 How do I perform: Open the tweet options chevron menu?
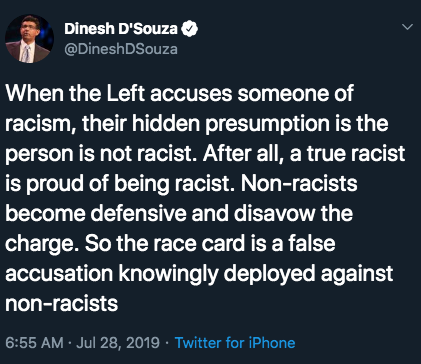[408, 27]
